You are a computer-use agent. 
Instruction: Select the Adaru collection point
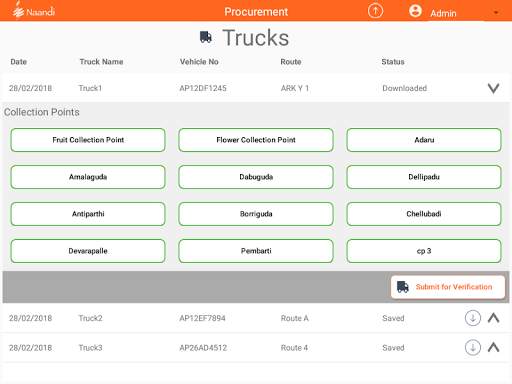pos(424,140)
